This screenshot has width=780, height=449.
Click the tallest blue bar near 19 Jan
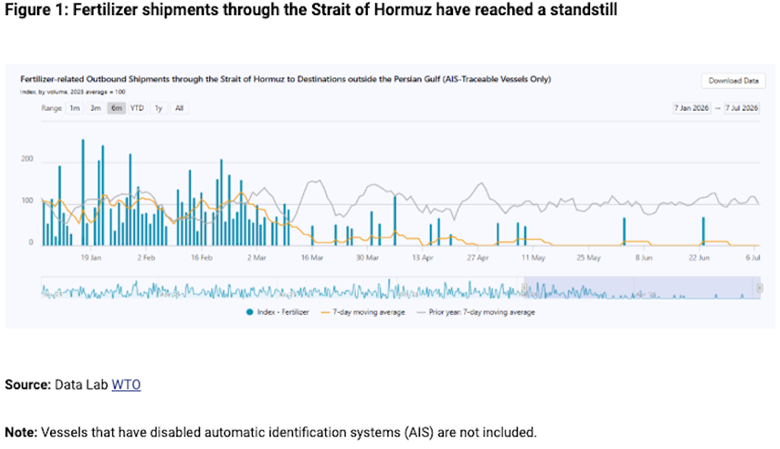coord(83,192)
